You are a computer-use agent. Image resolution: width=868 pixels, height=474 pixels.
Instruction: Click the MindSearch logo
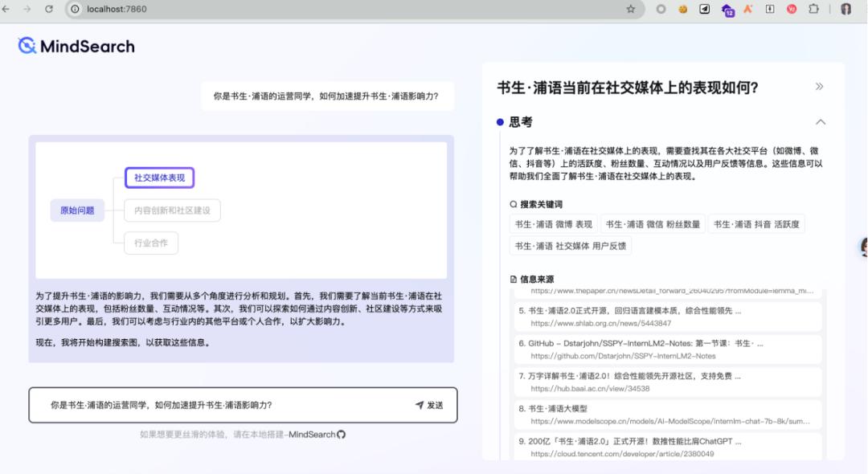coord(76,46)
